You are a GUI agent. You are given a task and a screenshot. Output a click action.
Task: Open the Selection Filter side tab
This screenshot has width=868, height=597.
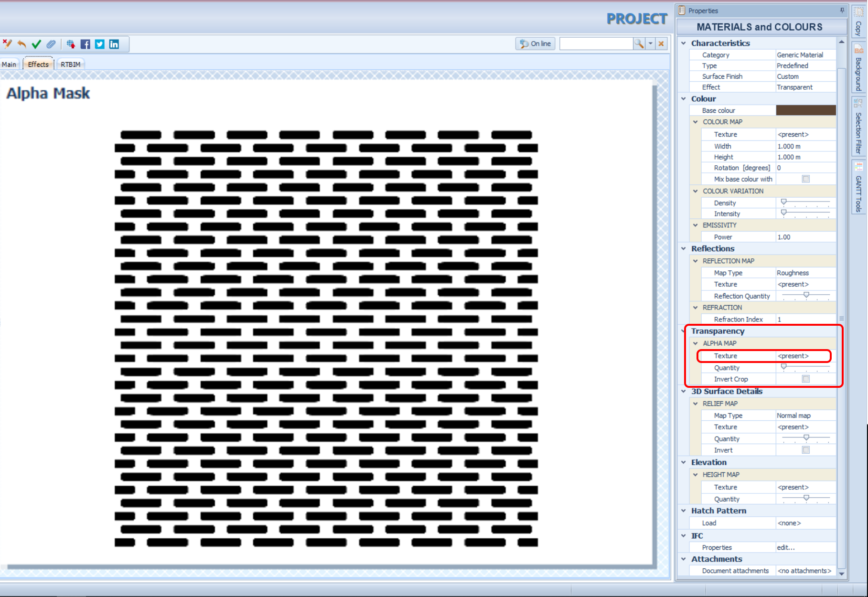click(858, 127)
